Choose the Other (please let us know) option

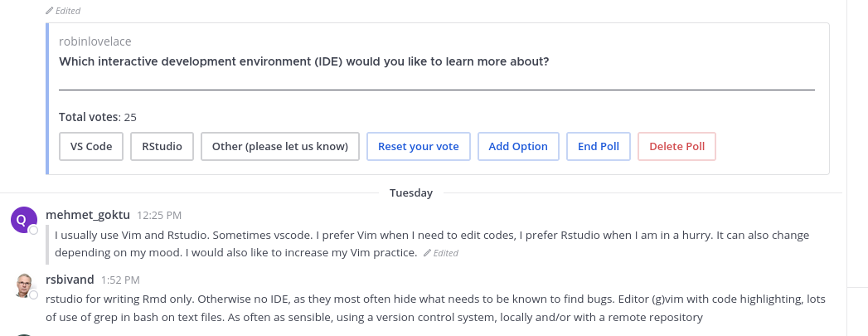pyautogui.click(x=280, y=146)
